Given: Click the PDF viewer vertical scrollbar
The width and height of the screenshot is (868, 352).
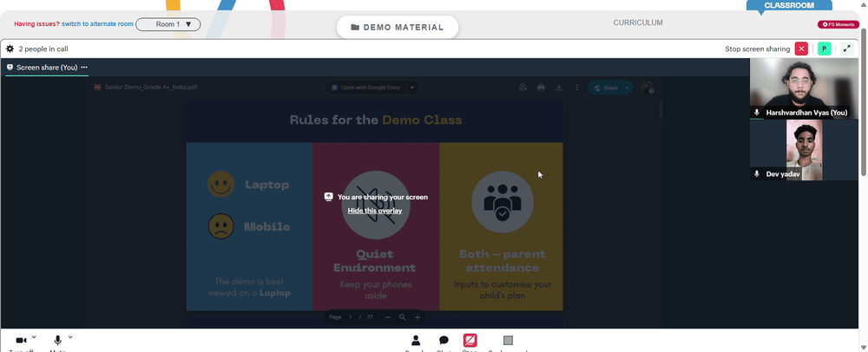Looking at the screenshot, I should 661,109.
